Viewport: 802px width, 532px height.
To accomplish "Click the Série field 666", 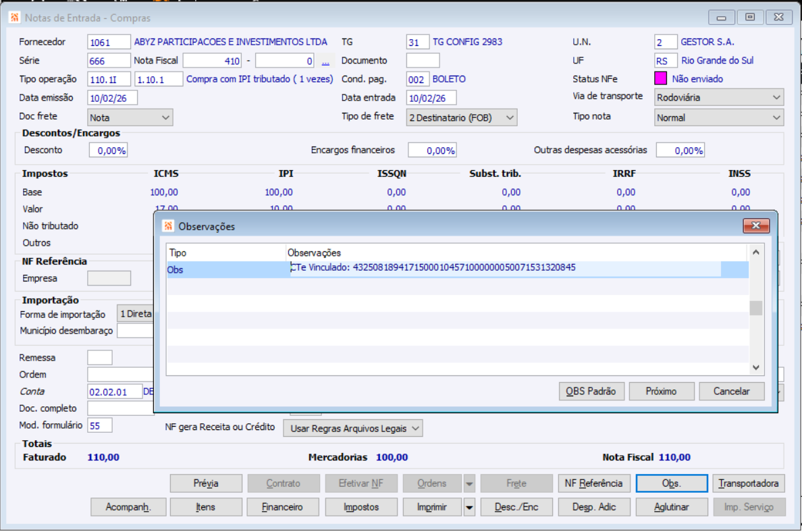I will point(109,61).
